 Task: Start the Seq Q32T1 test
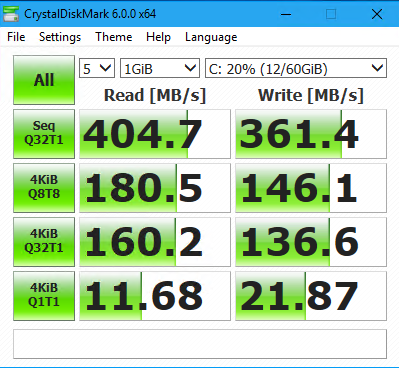point(44,134)
